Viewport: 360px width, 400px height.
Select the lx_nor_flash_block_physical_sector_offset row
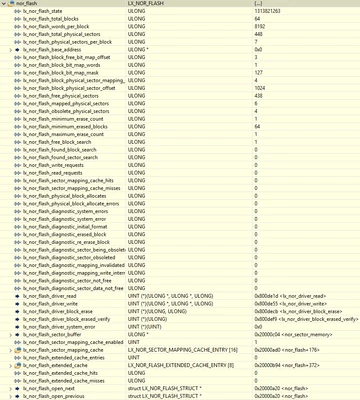pos(180,88)
